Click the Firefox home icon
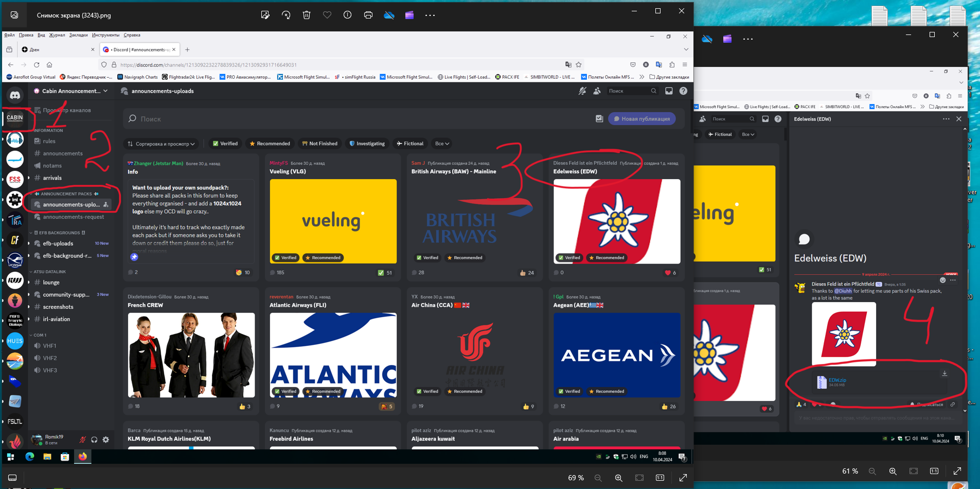Image resolution: width=980 pixels, height=489 pixels. [49, 65]
